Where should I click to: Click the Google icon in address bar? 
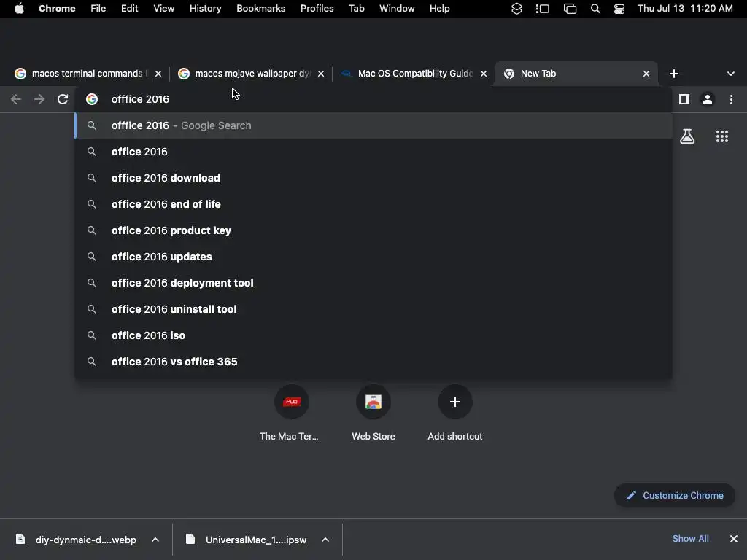(92, 99)
